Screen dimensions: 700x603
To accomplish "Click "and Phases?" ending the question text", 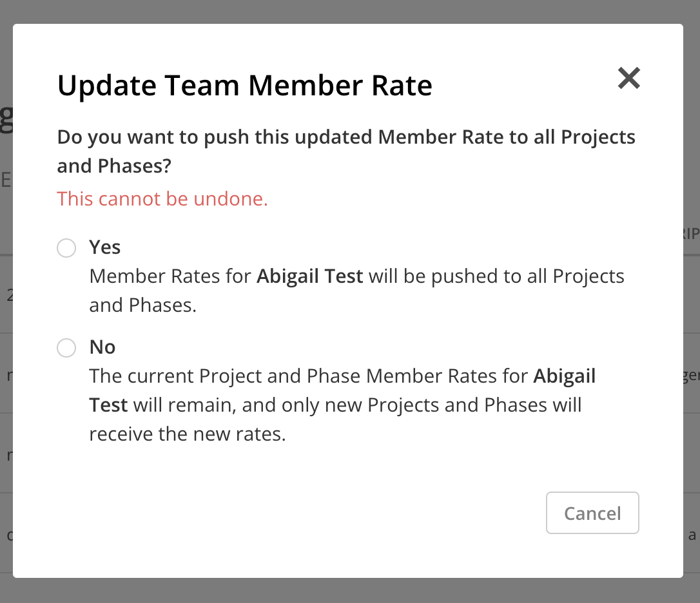I will pos(114,166).
